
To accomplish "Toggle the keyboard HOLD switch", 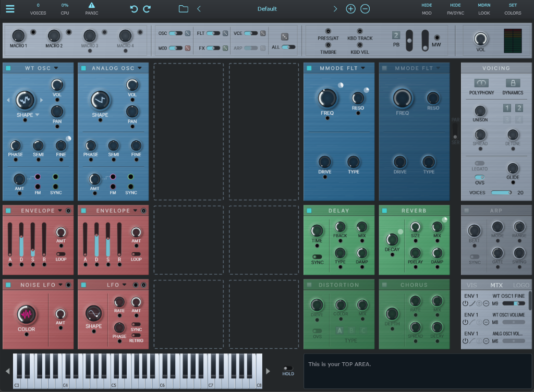I will coord(288,368).
